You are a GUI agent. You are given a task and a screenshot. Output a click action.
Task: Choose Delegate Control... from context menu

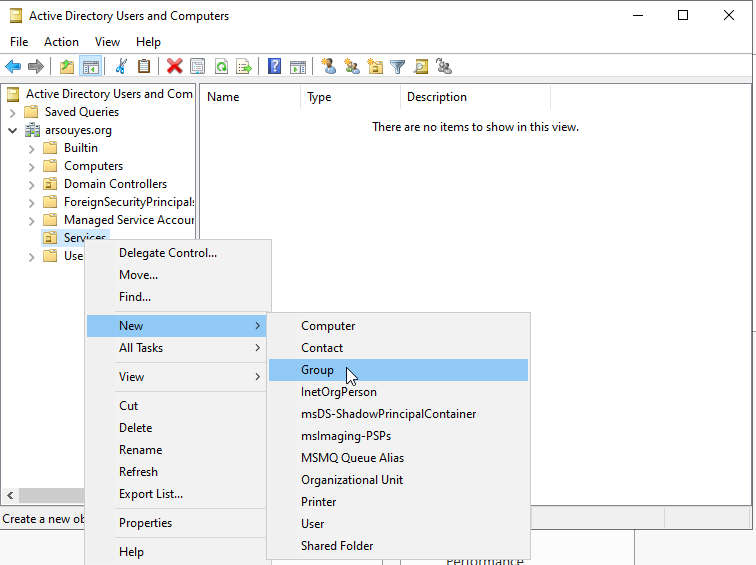coord(176,253)
